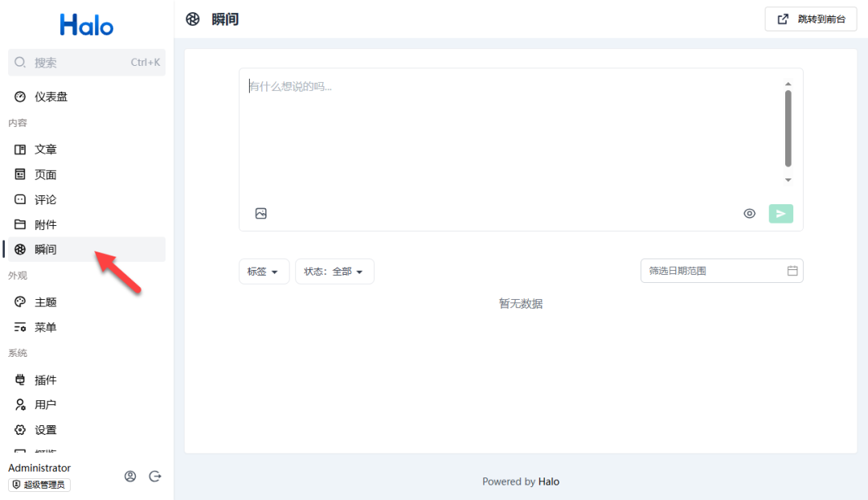
Task: Open the 评论 comments menu item
Action: [x=86, y=199]
